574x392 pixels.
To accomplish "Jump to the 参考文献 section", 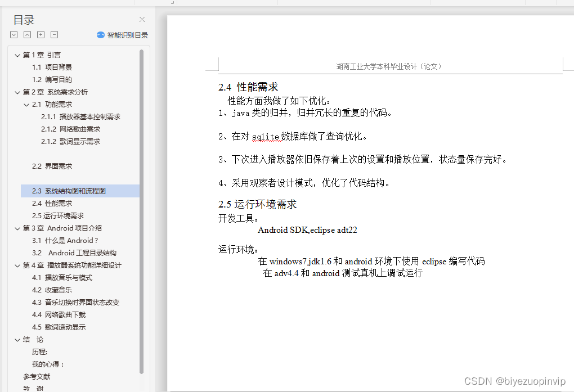I will [x=37, y=376].
